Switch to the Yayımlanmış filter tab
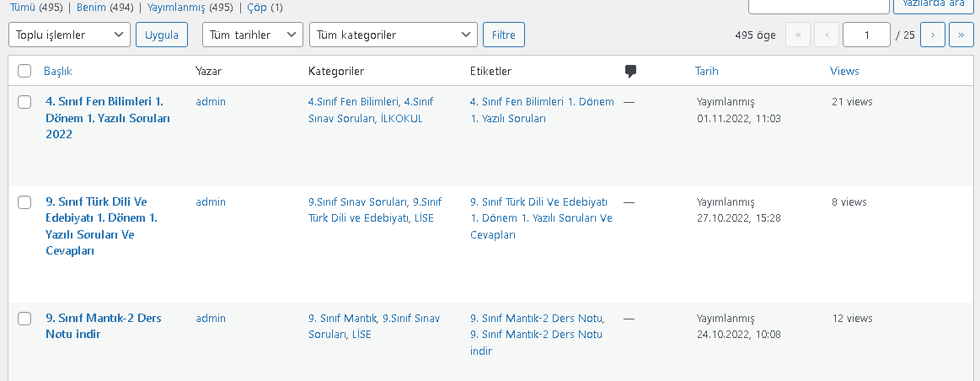 click(x=176, y=8)
